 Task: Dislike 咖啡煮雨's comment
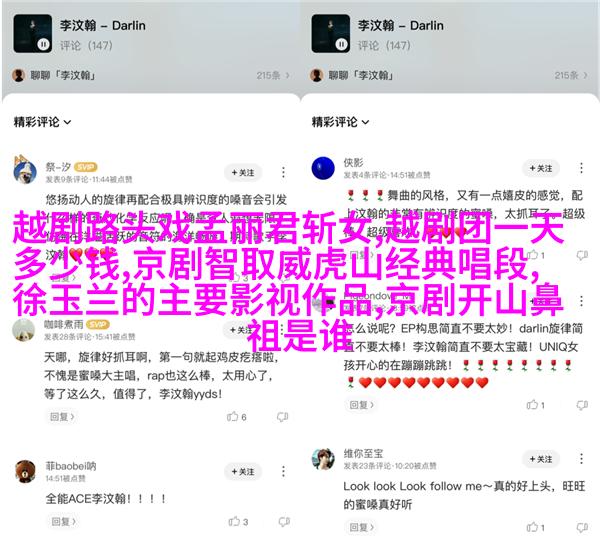[x=282, y=416]
